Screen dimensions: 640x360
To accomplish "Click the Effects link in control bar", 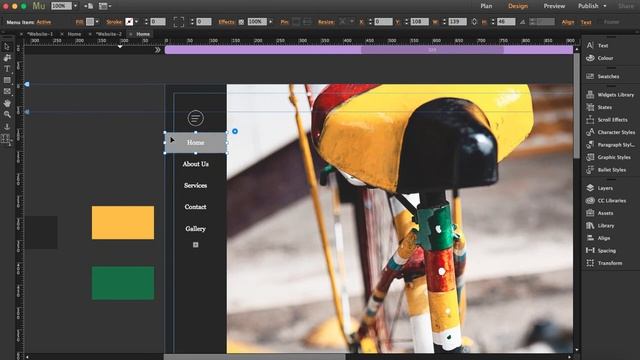I will pos(226,22).
